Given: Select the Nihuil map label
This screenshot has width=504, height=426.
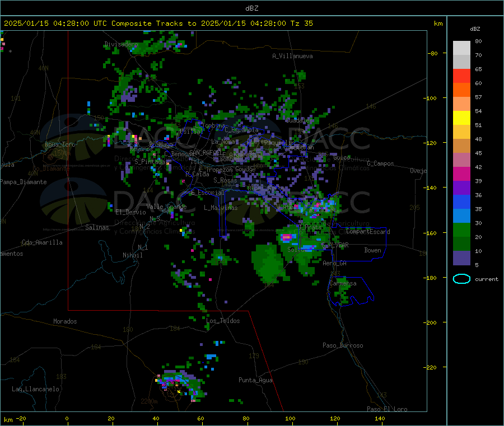Looking at the screenshot, I should click(x=132, y=255).
